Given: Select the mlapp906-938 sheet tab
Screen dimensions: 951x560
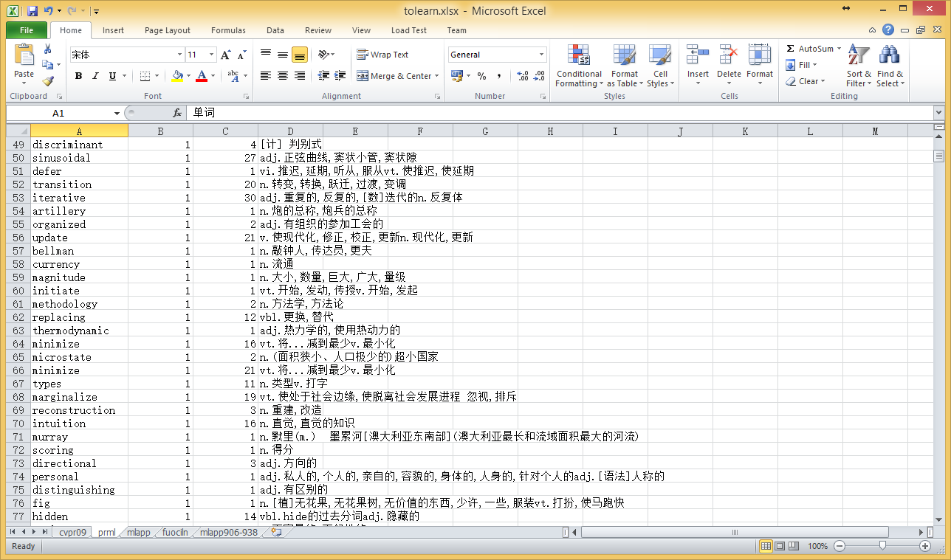Looking at the screenshot, I should (228, 532).
